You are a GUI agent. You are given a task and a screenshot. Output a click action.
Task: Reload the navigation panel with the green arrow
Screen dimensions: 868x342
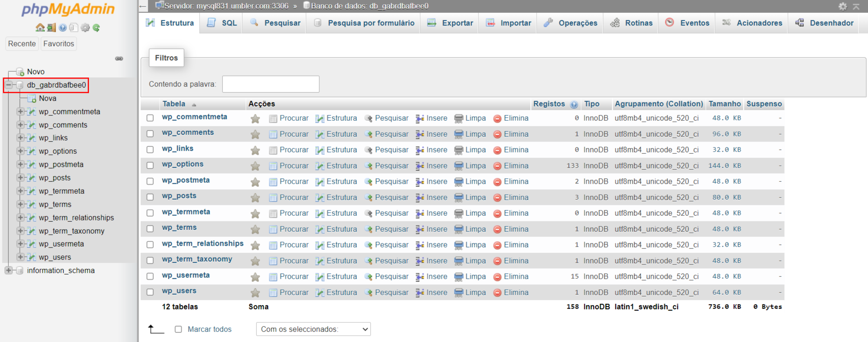(x=96, y=28)
